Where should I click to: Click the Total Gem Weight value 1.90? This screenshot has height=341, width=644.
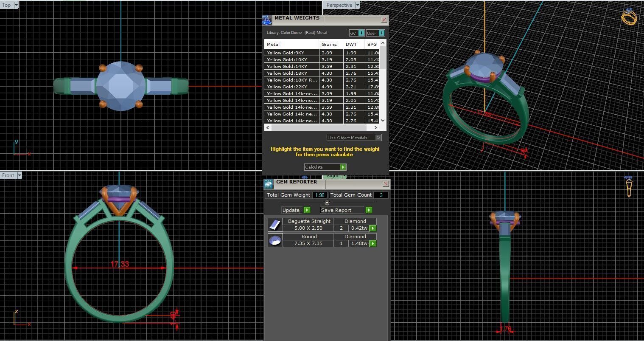pyautogui.click(x=319, y=195)
